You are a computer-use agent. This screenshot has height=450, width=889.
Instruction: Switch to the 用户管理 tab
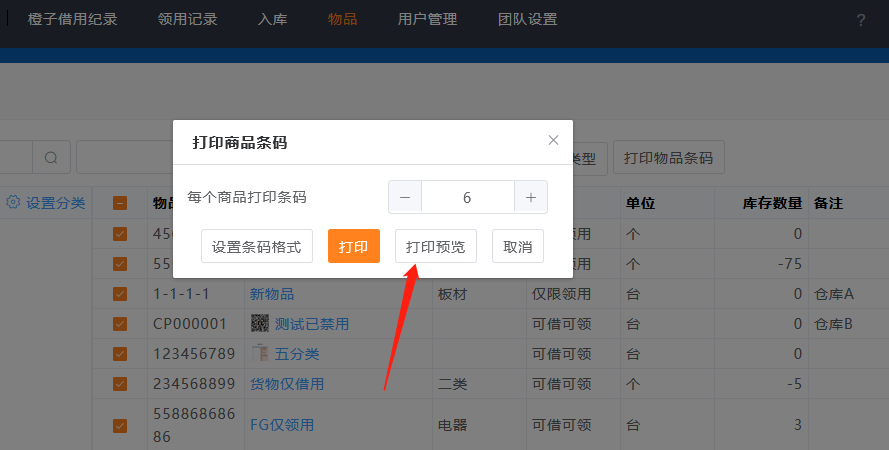pyautogui.click(x=427, y=19)
